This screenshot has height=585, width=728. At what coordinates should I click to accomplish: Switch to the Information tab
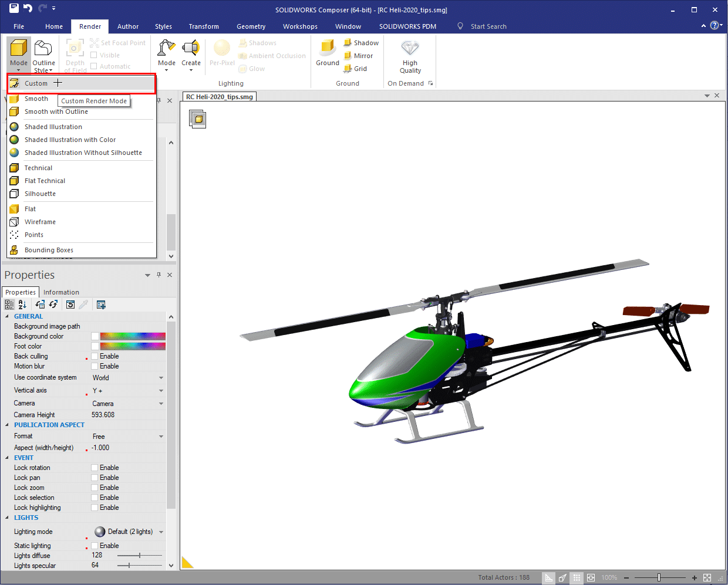(61, 292)
